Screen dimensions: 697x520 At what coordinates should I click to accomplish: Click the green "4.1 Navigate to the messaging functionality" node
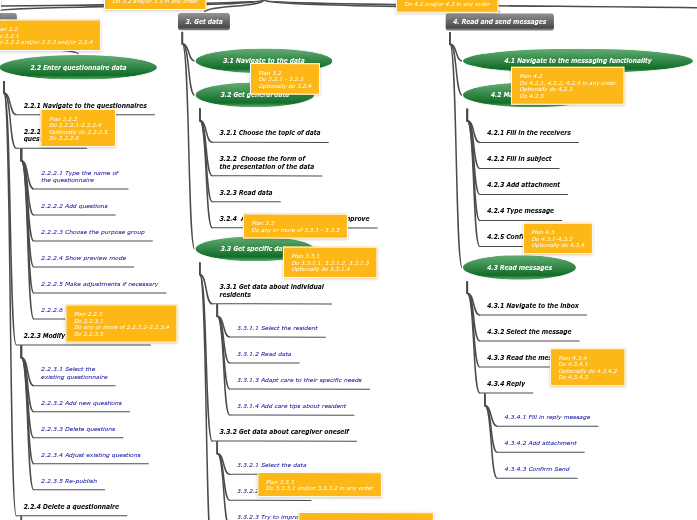(577, 61)
